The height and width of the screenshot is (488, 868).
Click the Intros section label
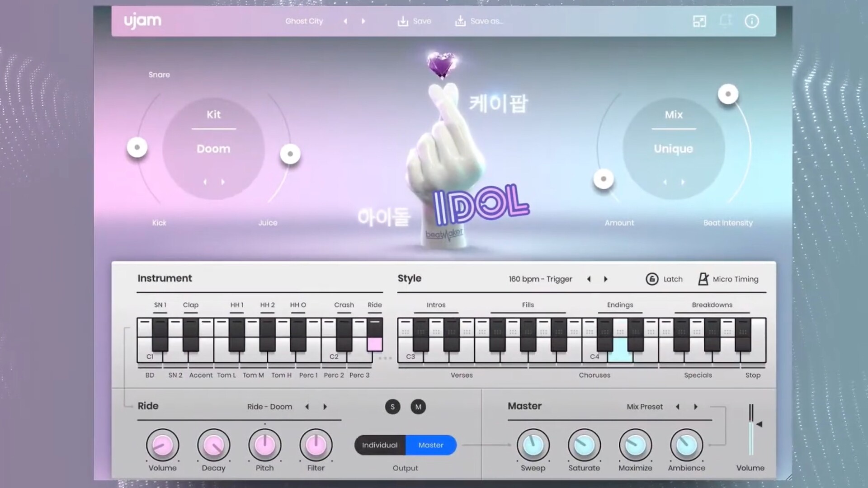(436, 305)
